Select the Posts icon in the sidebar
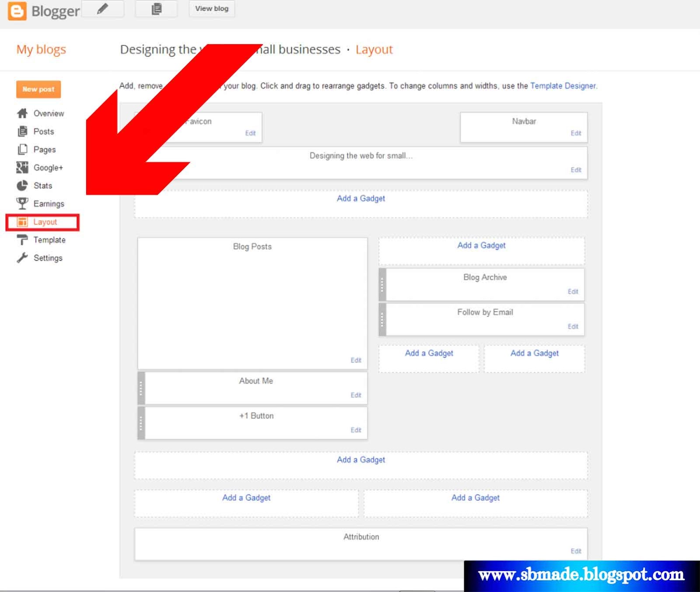The height and width of the screenshot is (592, 700). pos(22,131)
